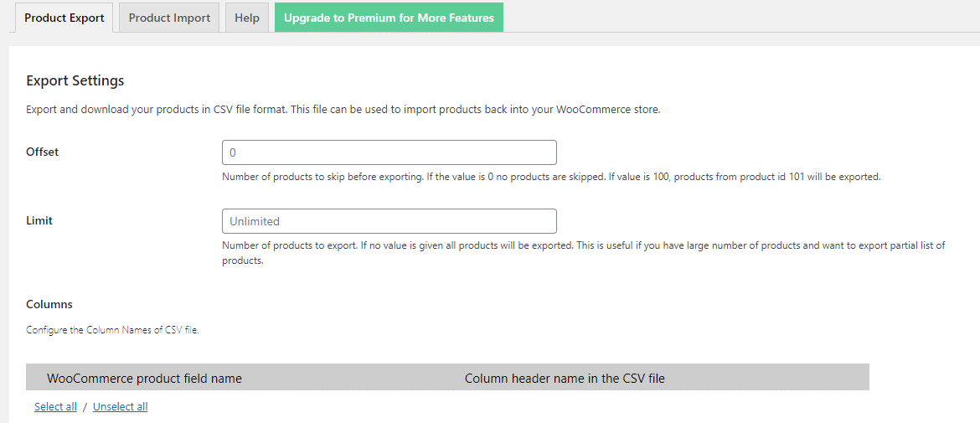Focus the Limit input field
980x423 pixels.
[389, 221]
